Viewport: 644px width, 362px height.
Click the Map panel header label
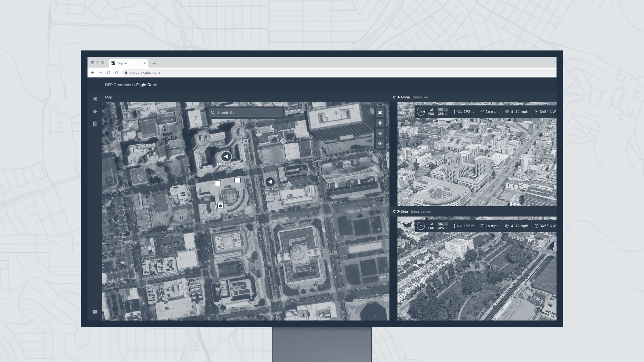point(109,97)
